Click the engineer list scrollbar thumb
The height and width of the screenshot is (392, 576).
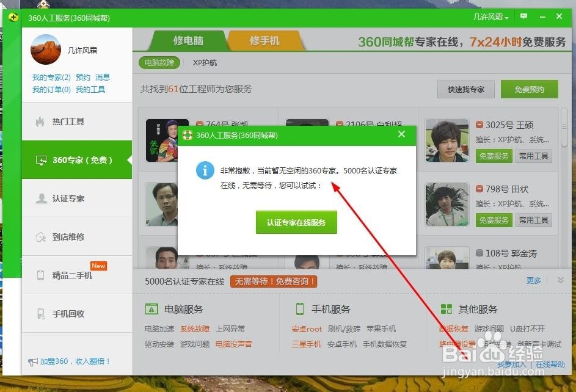[564, 127]
